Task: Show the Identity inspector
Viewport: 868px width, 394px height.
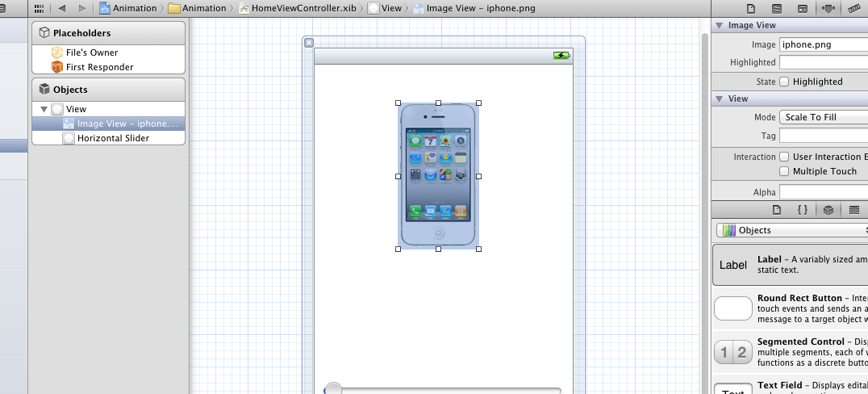Action: (802, 8)
